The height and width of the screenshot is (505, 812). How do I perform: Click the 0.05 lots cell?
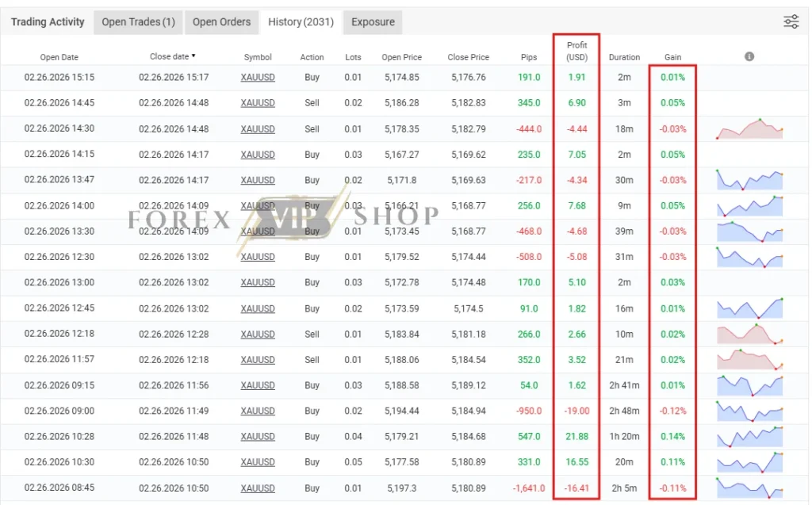[353, 462]
